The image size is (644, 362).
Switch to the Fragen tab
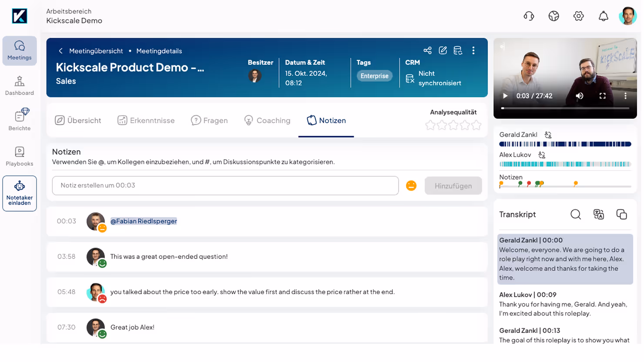pos(209,121)
